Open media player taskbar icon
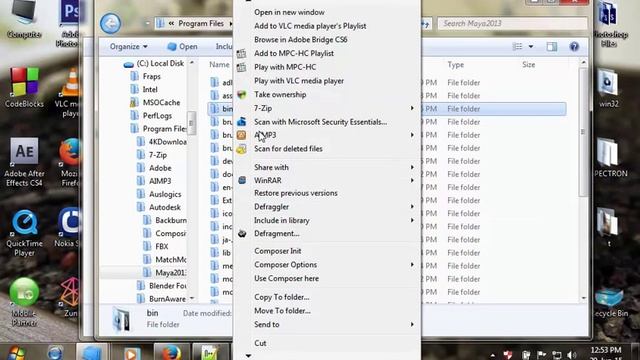The image size is (640, 360). tap(131, 353)
